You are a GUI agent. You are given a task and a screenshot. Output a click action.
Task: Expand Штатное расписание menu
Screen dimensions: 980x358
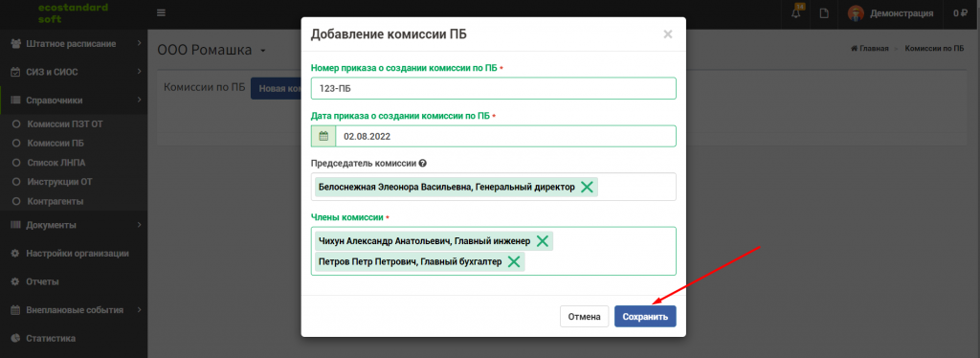(x=74, y=44)
